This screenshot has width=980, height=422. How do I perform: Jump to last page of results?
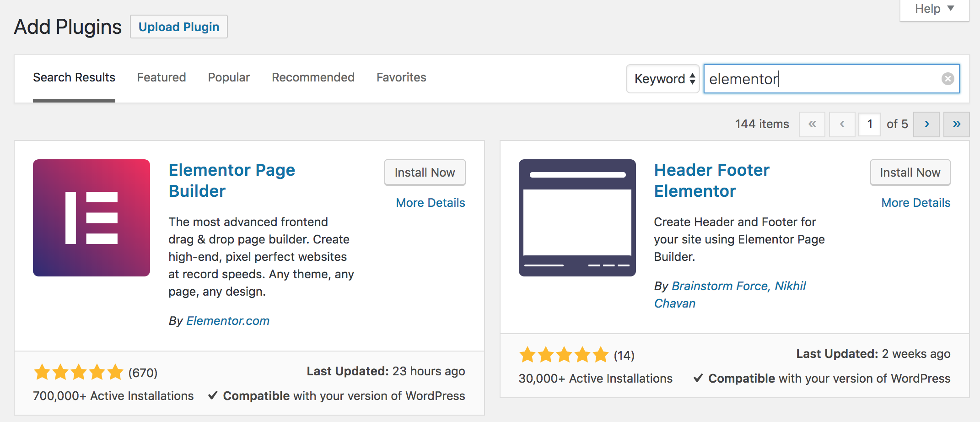pos(956,124)
